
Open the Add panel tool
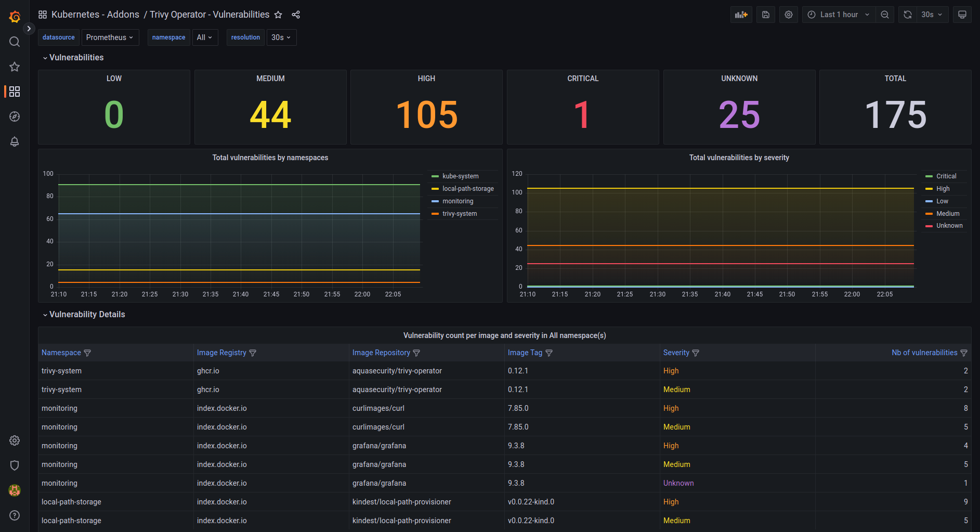741,14
